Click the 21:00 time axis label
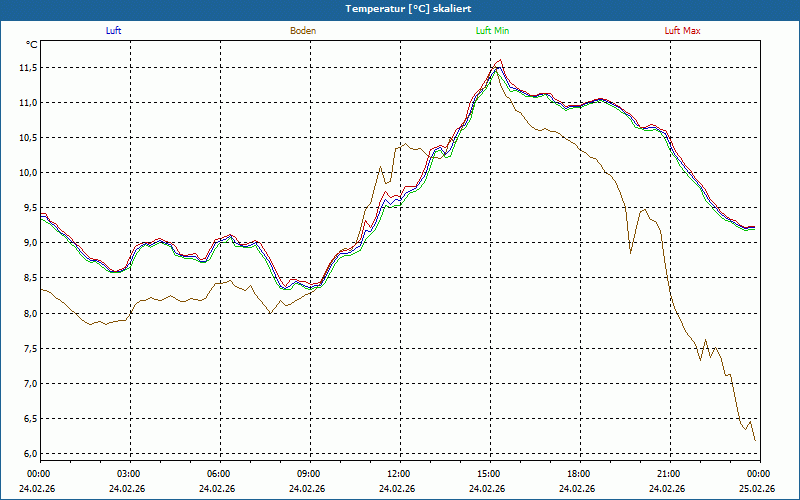The width and height of the screenshot is (800, 500). [x=668, y=473]
